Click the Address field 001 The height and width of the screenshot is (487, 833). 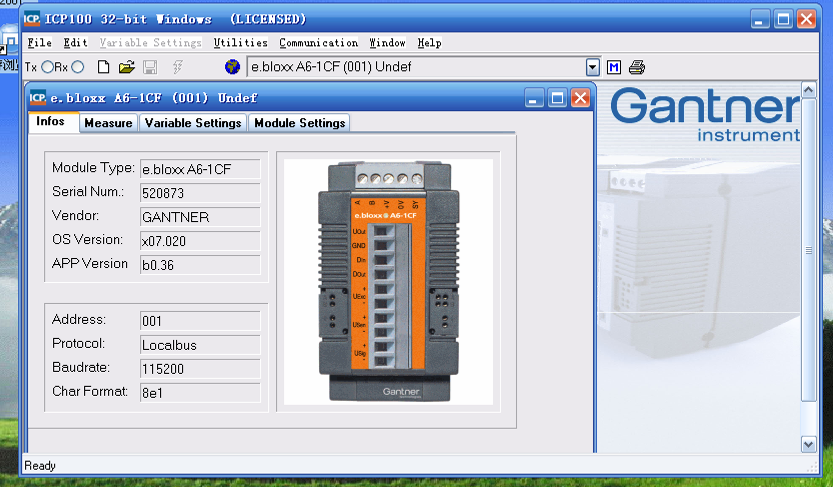point(200,321)
